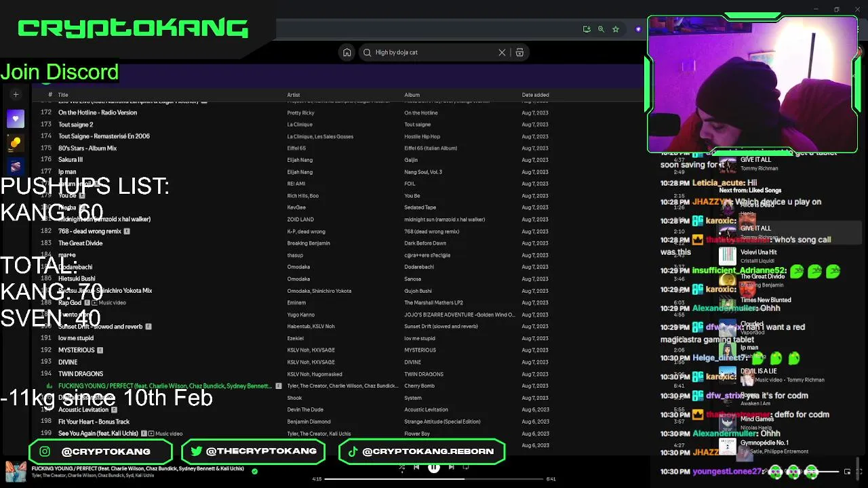Viewport: 868px width, 488px height.
Task: Select the track '80's Stars - Album Mix'
Action: point(87,148)
